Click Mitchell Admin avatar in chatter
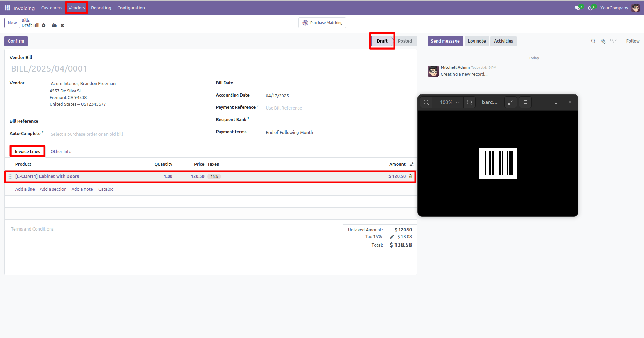 point(433,71)
